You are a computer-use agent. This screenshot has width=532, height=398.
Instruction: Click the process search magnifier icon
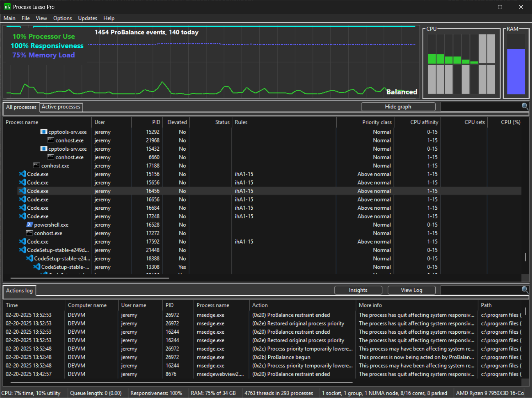click(x=525, y=106)
